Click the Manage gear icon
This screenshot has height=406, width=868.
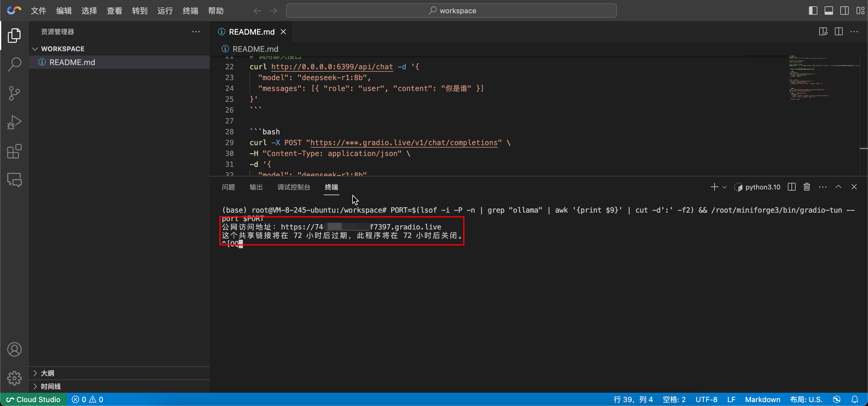(x=14, y=378)
